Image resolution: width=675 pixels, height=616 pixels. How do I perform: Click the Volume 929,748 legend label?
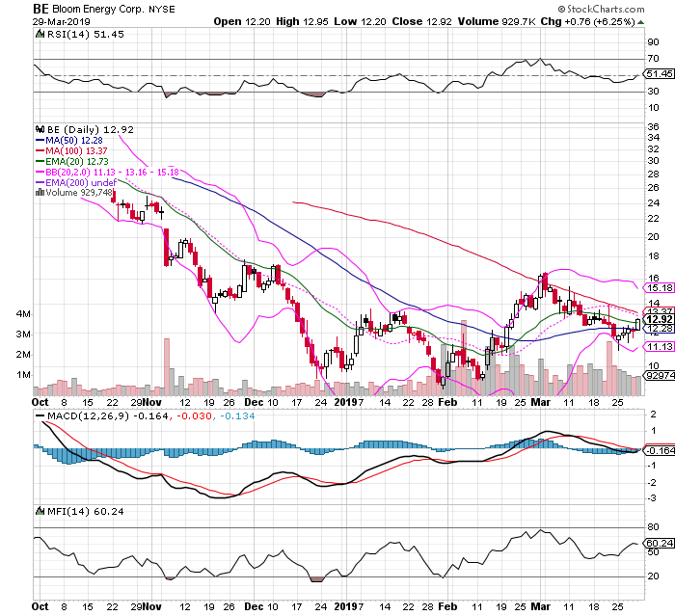(79, 193)
